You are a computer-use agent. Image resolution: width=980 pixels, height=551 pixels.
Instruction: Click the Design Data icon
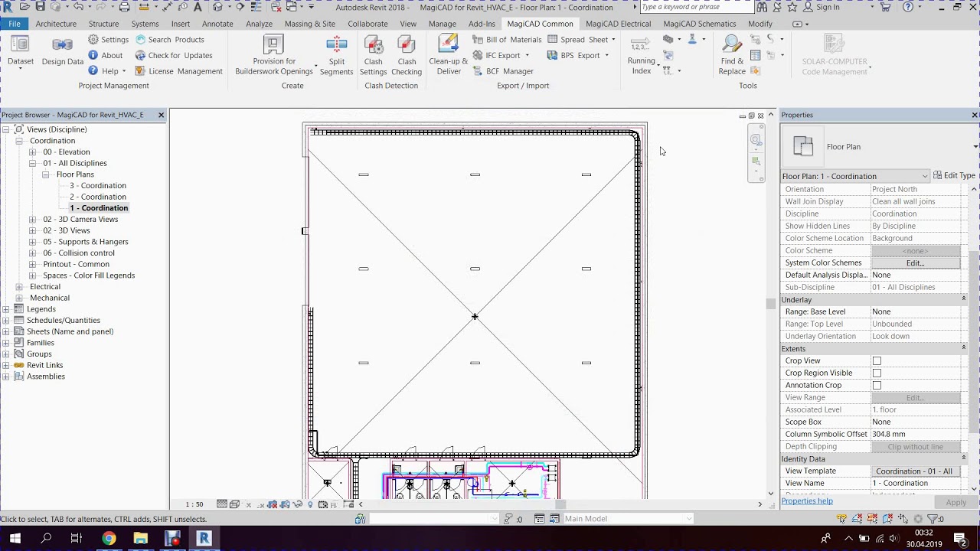[x=62, y=52]
